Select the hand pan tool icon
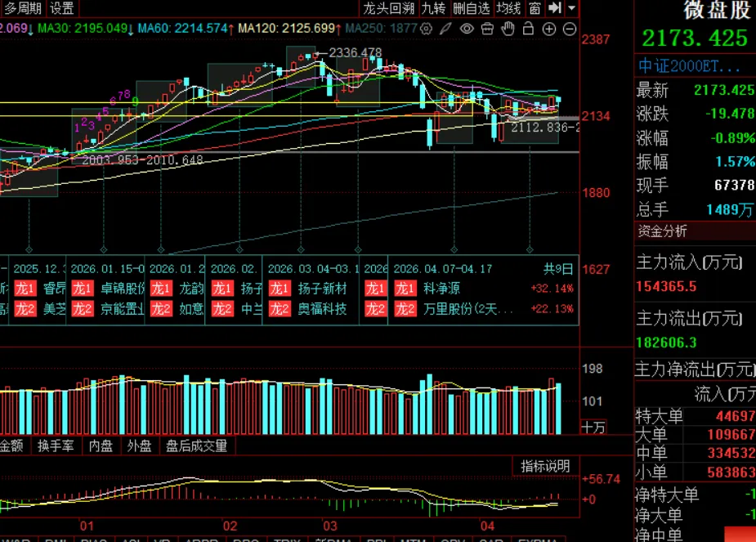 (508, 29)
